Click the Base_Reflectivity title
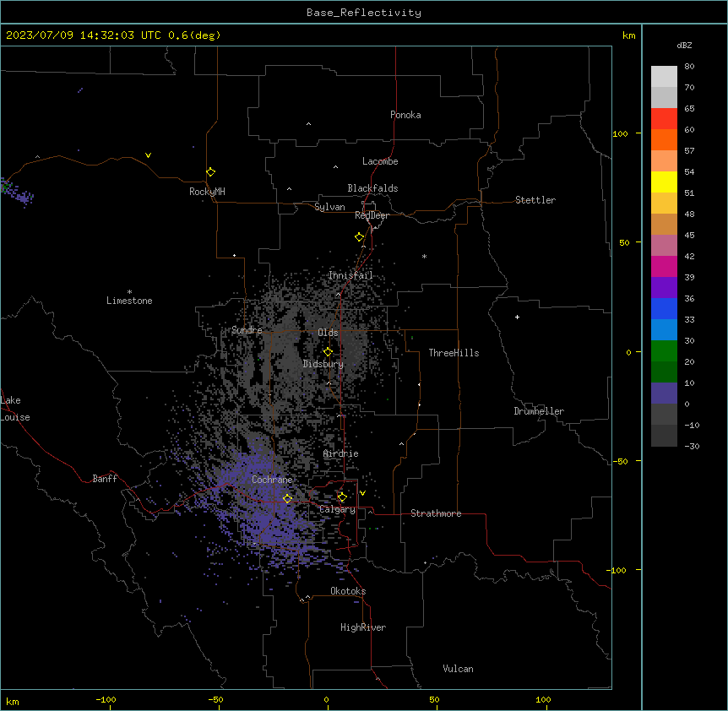 tap(364, 13)
